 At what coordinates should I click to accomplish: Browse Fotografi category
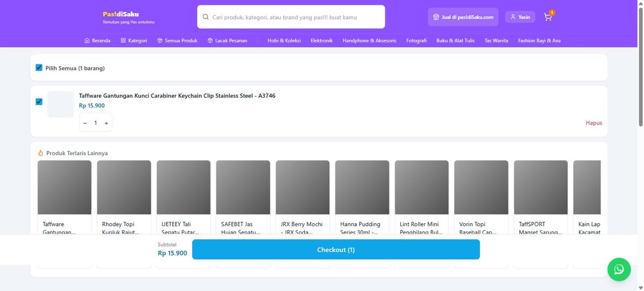point(416,40)
